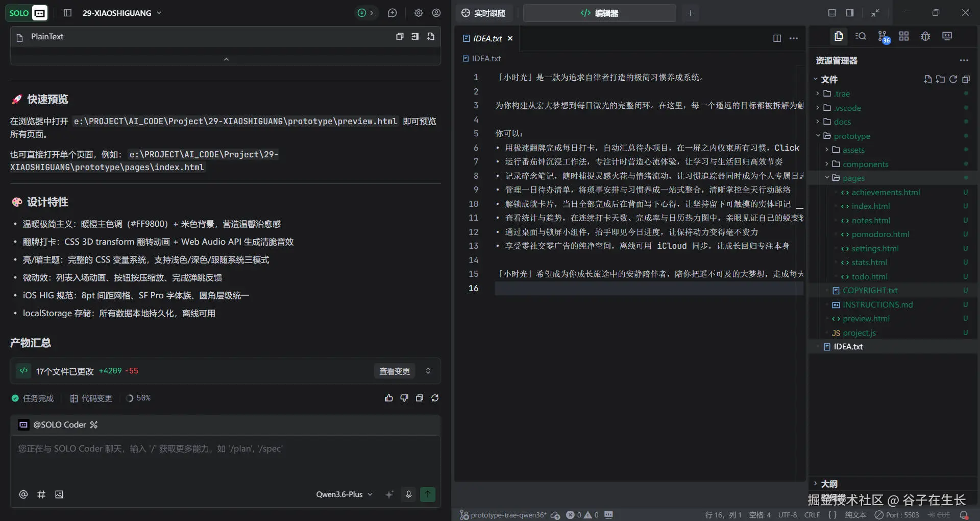Image resolution: width=980 pixels, height=521 pixels.
Task: Open source control with 36 badge
Action: coord(883,37)
